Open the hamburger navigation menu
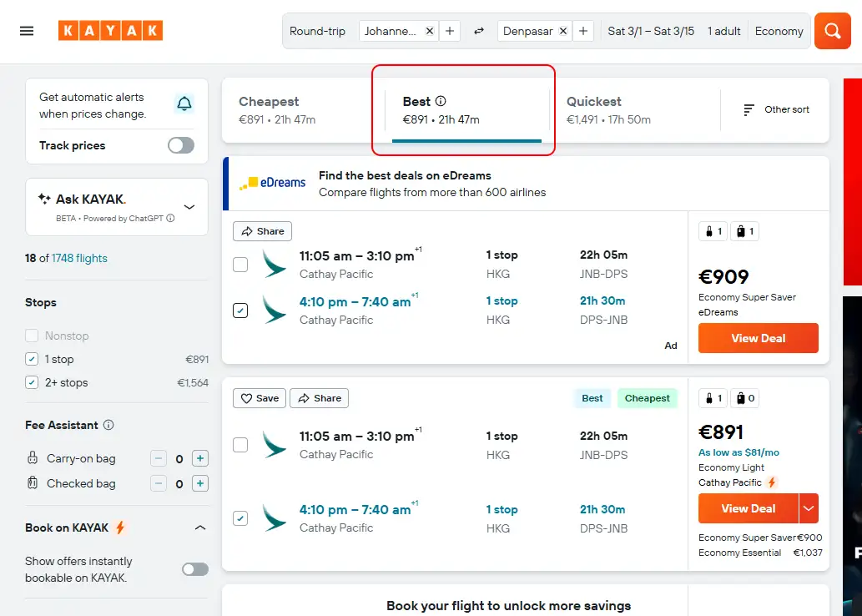The image size is (862, 616). pos(27,31)
